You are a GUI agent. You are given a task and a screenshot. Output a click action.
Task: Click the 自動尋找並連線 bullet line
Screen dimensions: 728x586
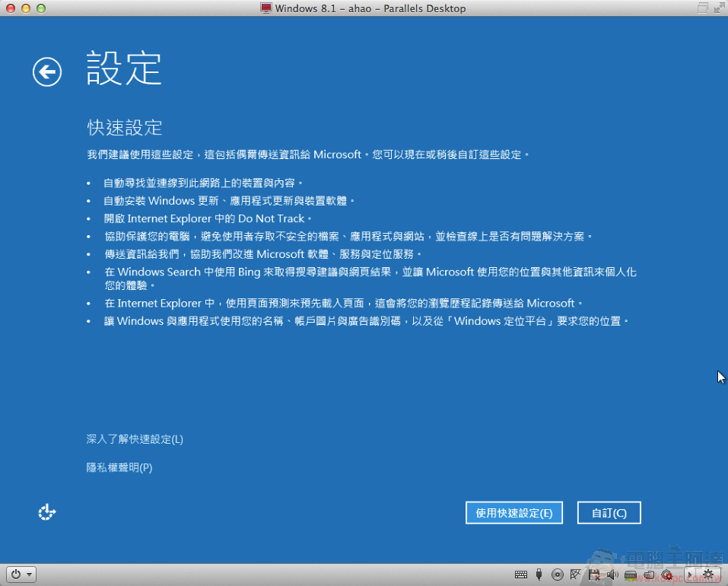(203, 183)
